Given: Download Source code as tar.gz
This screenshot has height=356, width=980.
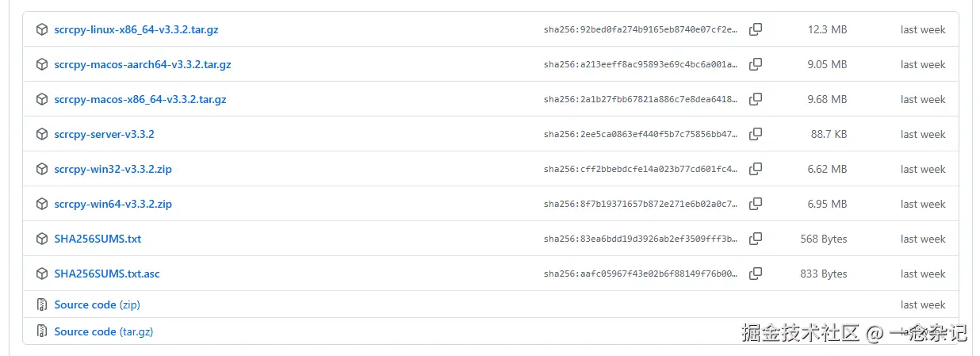Looking at the screenshot, I should 103,331.
